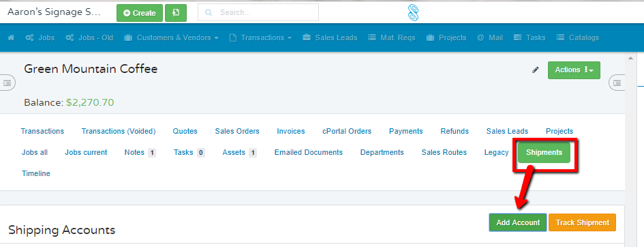Click the Green Mountain Coffee heading
Viewport: 644px width, 247px height.
click(91, 69)
